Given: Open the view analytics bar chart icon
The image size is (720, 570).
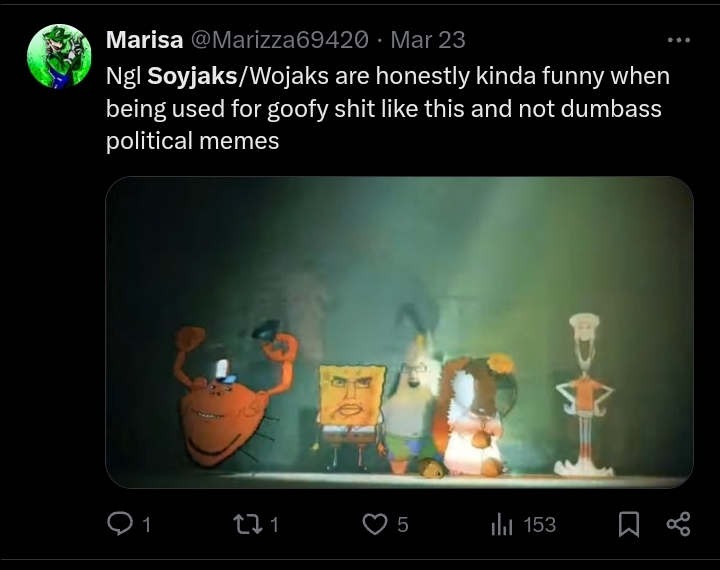Looking at the screenshot, I should tap(502, 524).
